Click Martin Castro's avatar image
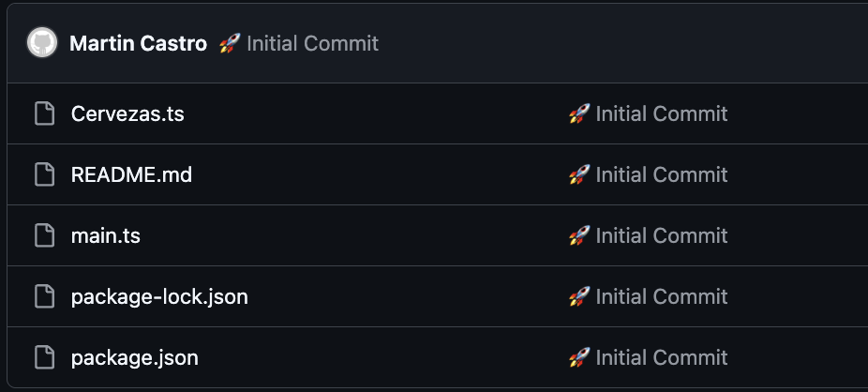This screenshot has height=392, width=868. [x=42, y=43]
